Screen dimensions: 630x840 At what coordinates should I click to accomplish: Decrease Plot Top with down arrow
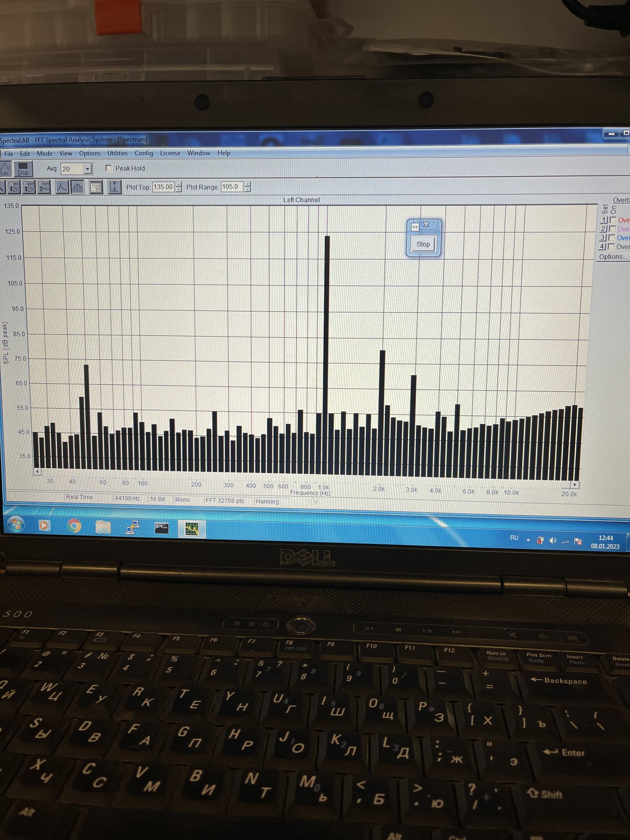point(179,189)
